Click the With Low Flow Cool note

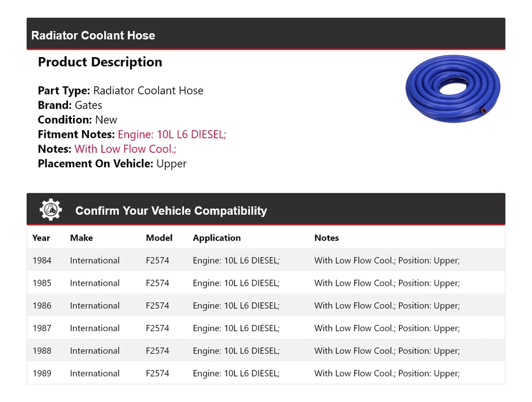(x=125, y=149)
